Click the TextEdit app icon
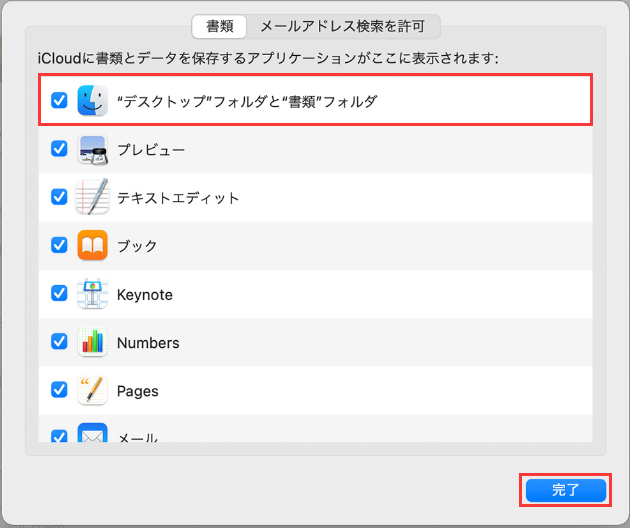The width and height of the screenshot is (630, 528). click(92, 197)
